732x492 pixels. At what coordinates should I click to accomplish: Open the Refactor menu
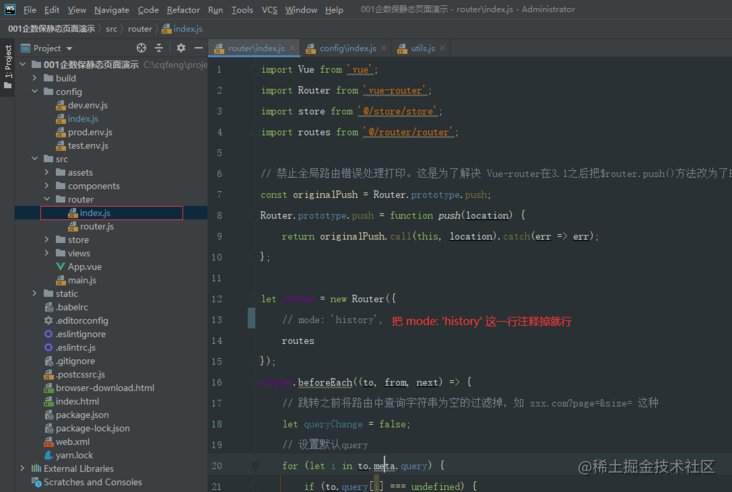tap(183, 10)
